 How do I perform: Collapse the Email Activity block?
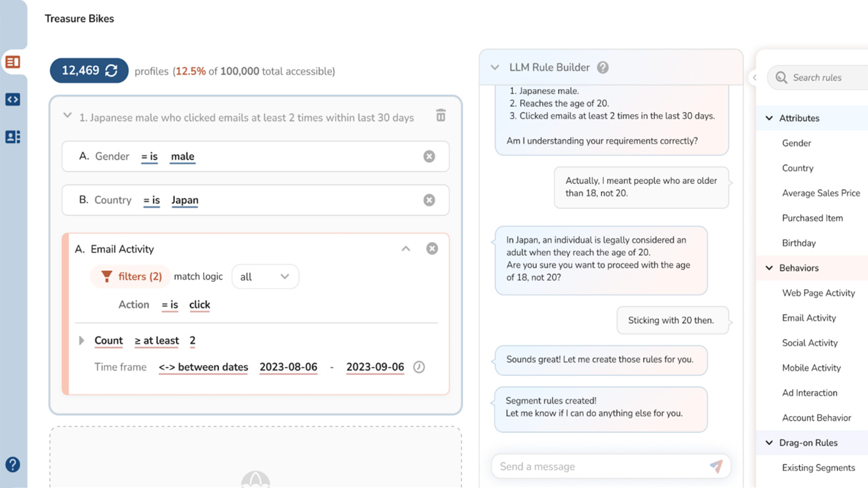coord(405,248)
